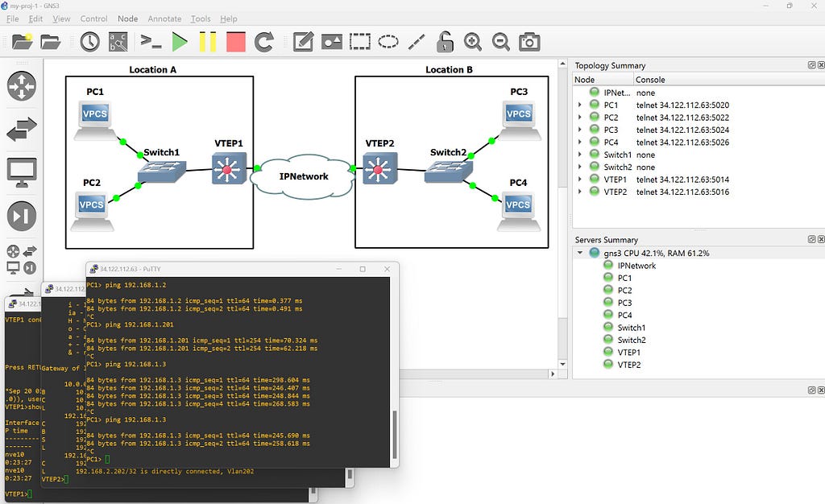Toggle the lock items padlock icon
Viewport: 825px width, 504px height.
445,42
